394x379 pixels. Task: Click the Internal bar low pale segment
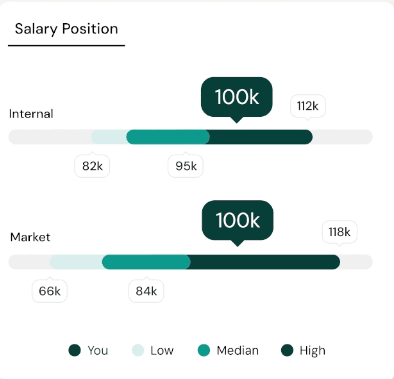109,137
